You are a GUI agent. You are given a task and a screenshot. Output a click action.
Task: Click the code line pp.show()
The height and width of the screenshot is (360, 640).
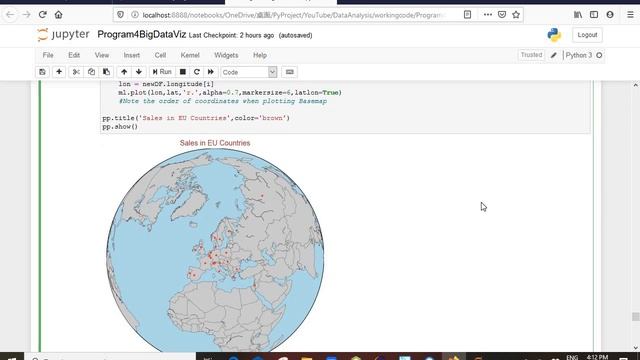pyautogui.click(x=120, y=127)
